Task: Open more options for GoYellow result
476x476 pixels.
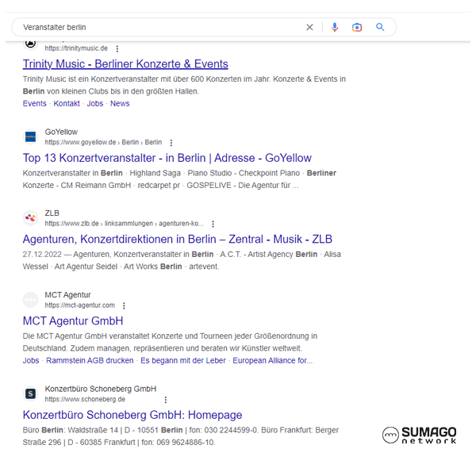Action: point(171,142)
